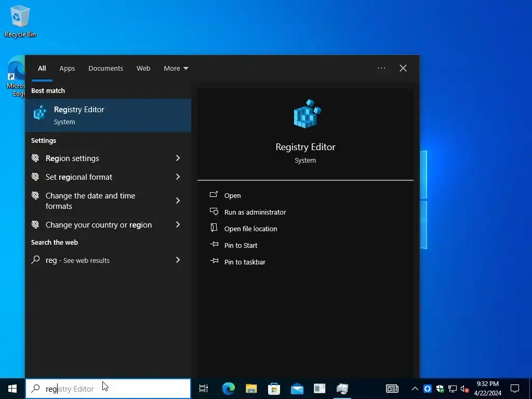532x399 pixels.
Task: Switch to the Documents search tab
Action: (x=105, y=68)
